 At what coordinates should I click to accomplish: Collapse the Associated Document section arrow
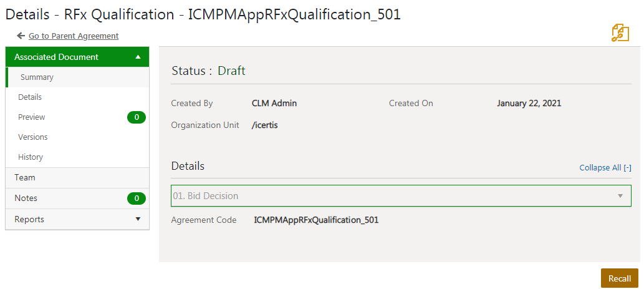[x=138, y=57]
